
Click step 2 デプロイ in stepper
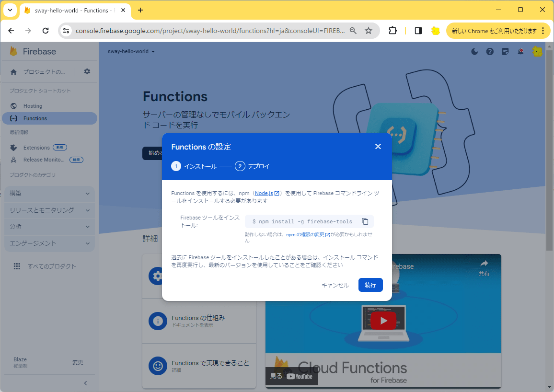(252, 166)
